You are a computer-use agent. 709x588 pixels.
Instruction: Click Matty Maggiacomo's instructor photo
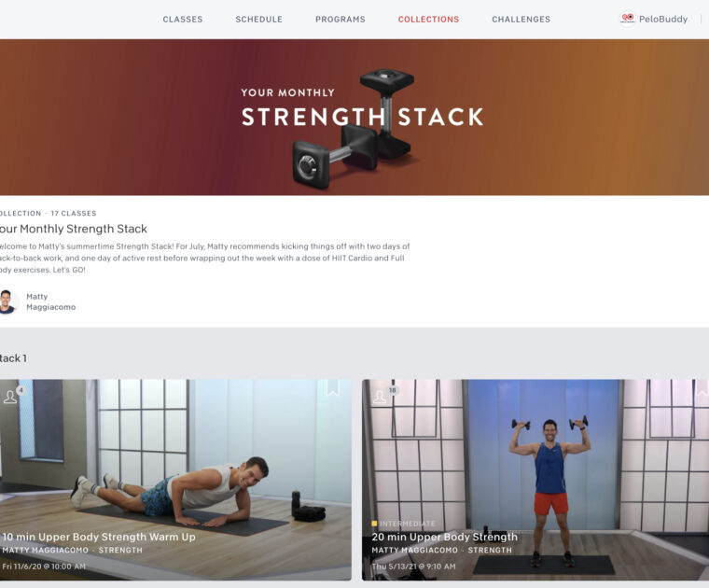pyautogui.click(x=7, y=301)
